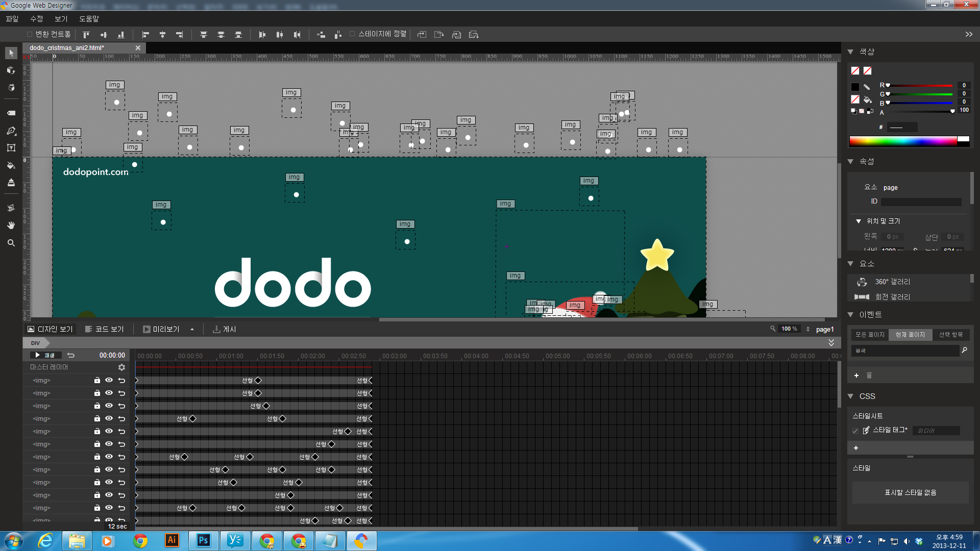Select the 3D object rotate tool
Viewport: 980px width, 551px height.
click(x=11, y=70)
